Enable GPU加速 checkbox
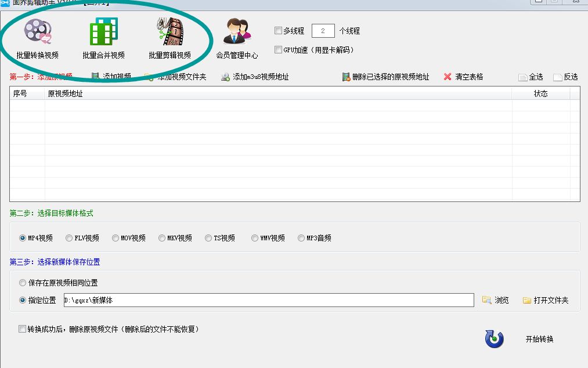588x368 pixels. click(x=278, y=50)
